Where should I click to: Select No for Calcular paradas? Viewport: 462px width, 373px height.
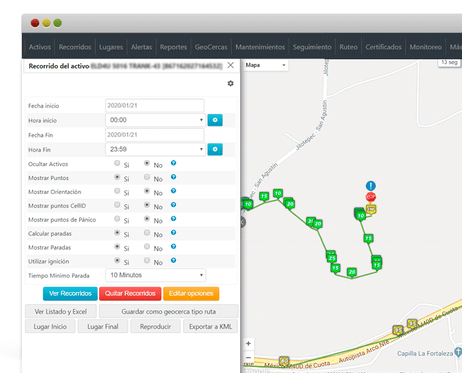[x=147, y=233]
